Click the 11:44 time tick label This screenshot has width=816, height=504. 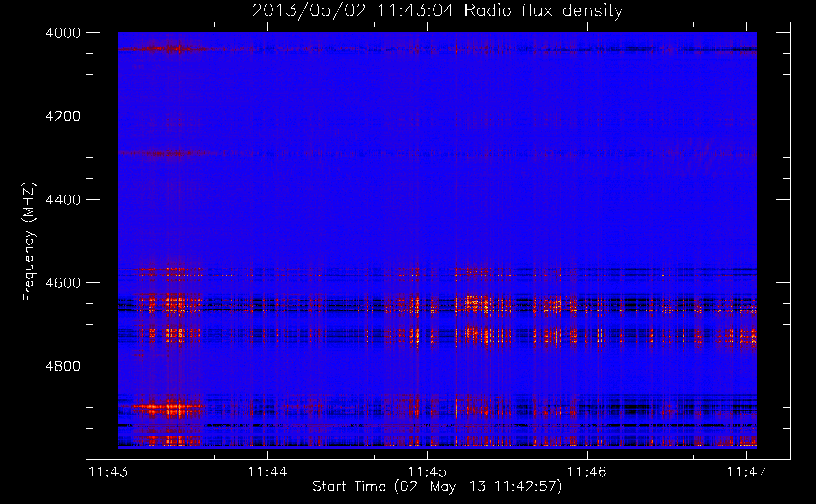pyautogui.click(x=267, y=472)
